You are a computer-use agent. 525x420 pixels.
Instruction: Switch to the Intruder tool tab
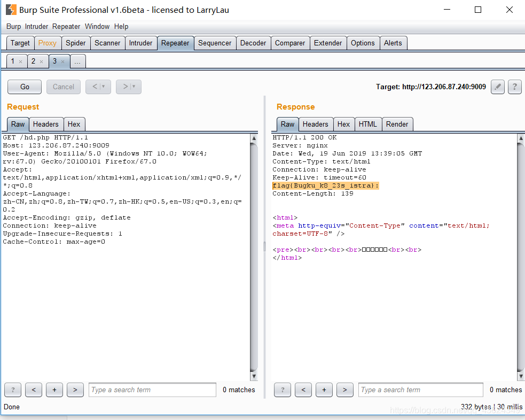point(140,43)
